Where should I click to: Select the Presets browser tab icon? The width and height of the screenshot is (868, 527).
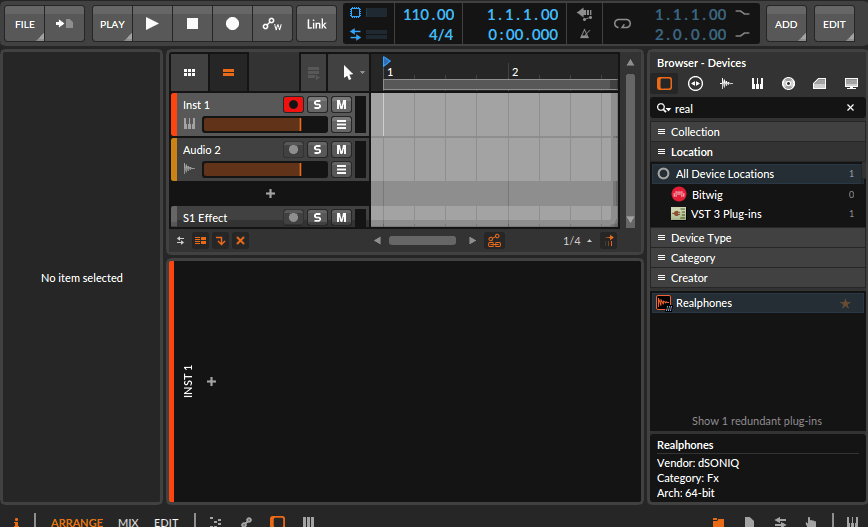695,84
